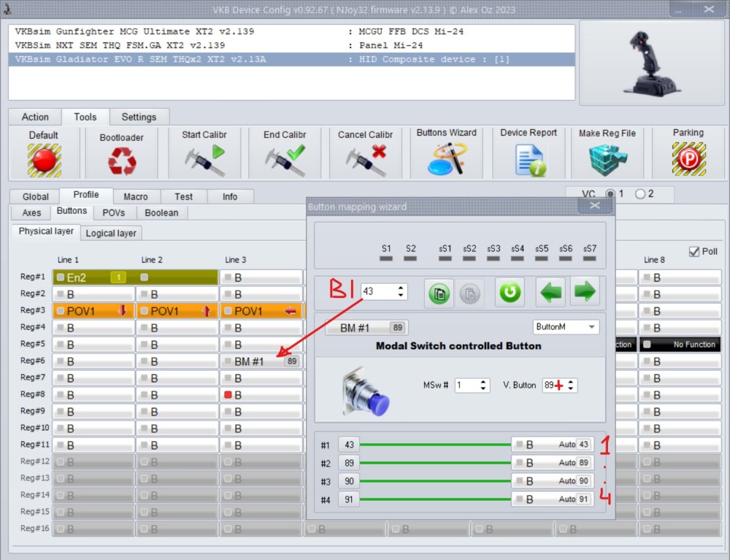The image size is (730, 560).
Task: Switch to the Settings tab
Action: coord(139,117)
